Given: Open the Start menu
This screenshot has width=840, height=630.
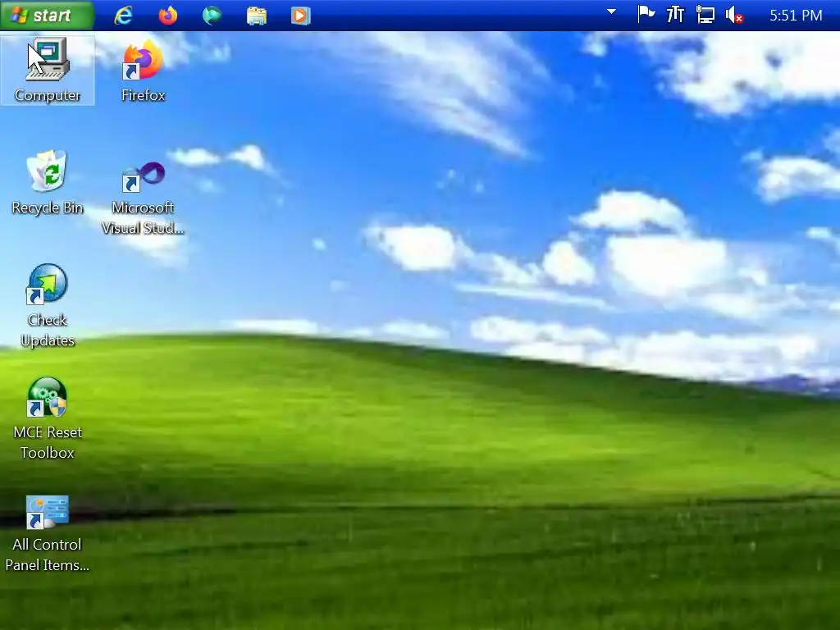Looking at the screenshot, I should (47, 15).
